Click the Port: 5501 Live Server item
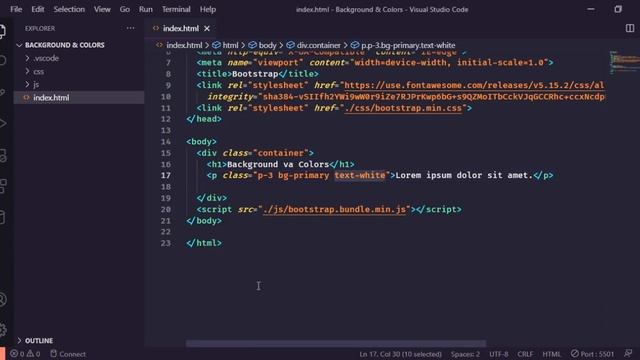The height and width of the screenshot is (360, 640). click(x=592, y=354)
